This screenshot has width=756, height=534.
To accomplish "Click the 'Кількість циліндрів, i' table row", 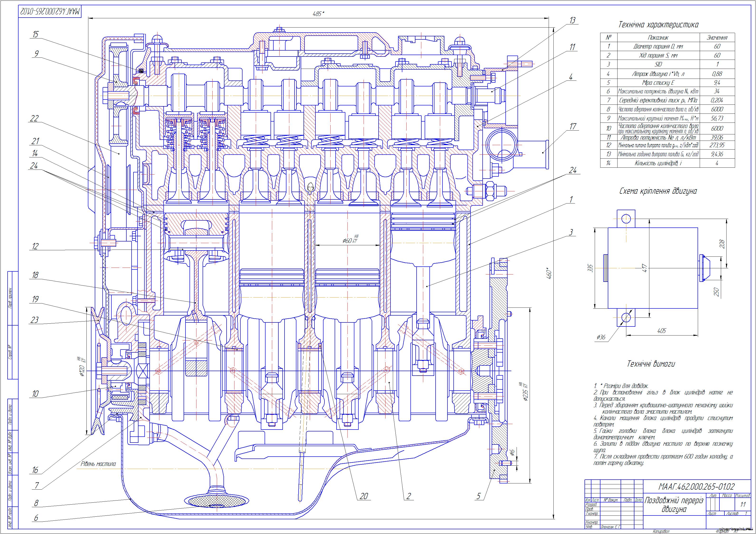I will click(658, 163).
